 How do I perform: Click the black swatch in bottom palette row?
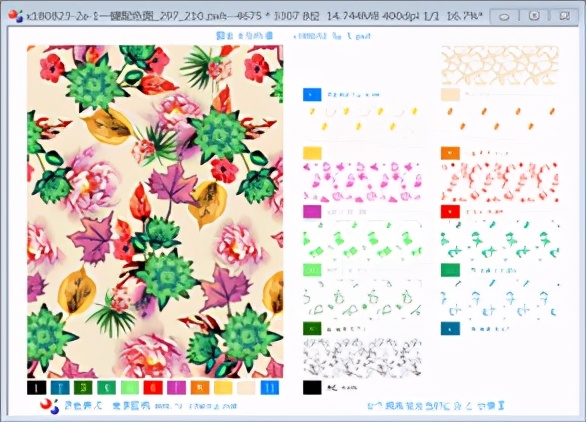click(x=37, y=388)
